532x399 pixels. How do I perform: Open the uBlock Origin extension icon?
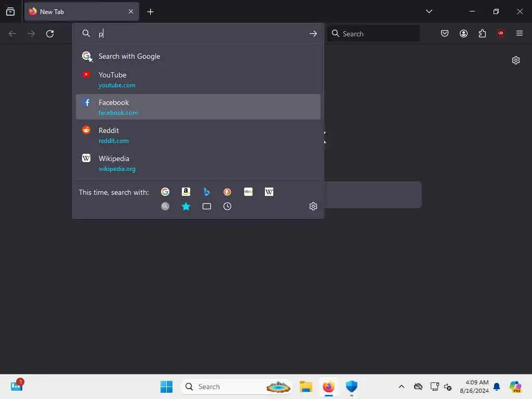point(500,33)
